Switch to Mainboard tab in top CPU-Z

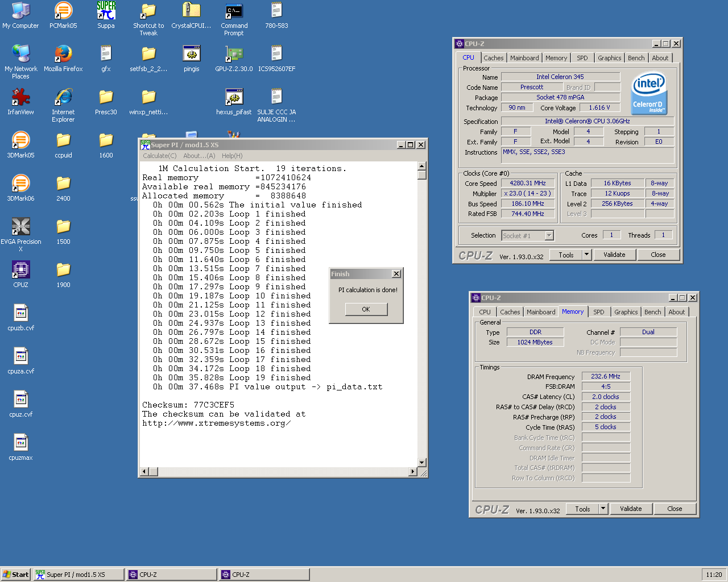tap(524, 58)
